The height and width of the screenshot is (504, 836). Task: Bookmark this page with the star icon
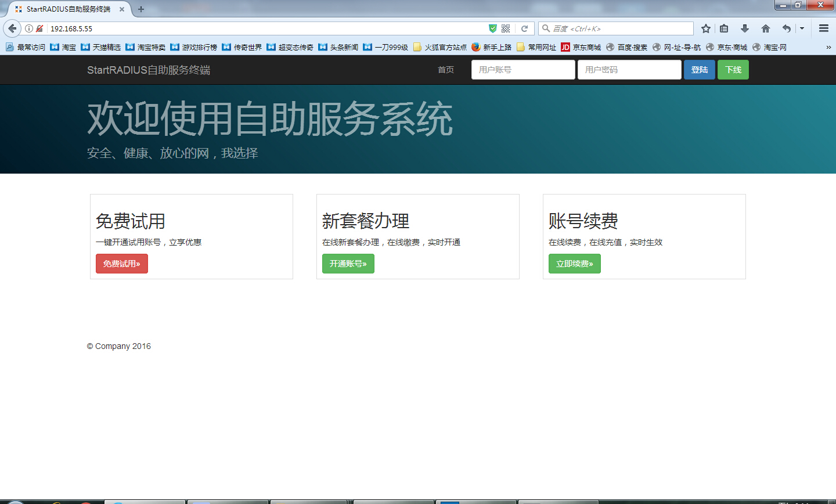706,28
